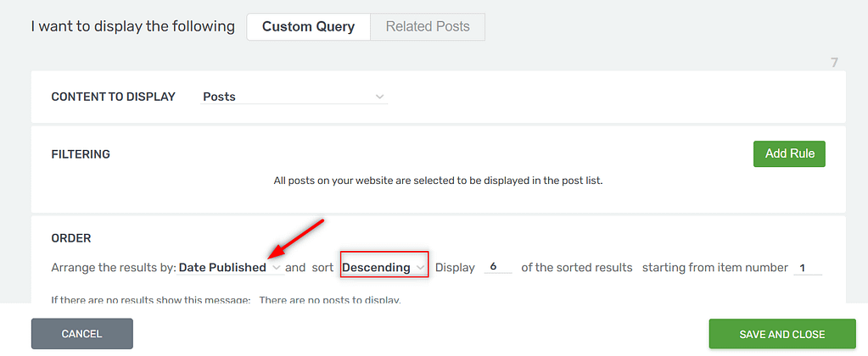Focus the Display count field showing 6
This screenshot has height=356, width=868.
497,268
